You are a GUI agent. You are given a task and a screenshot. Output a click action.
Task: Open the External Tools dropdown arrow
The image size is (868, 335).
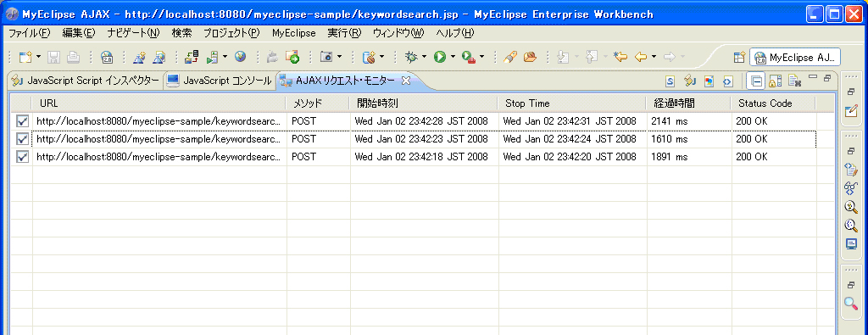[x=481, y=57]
